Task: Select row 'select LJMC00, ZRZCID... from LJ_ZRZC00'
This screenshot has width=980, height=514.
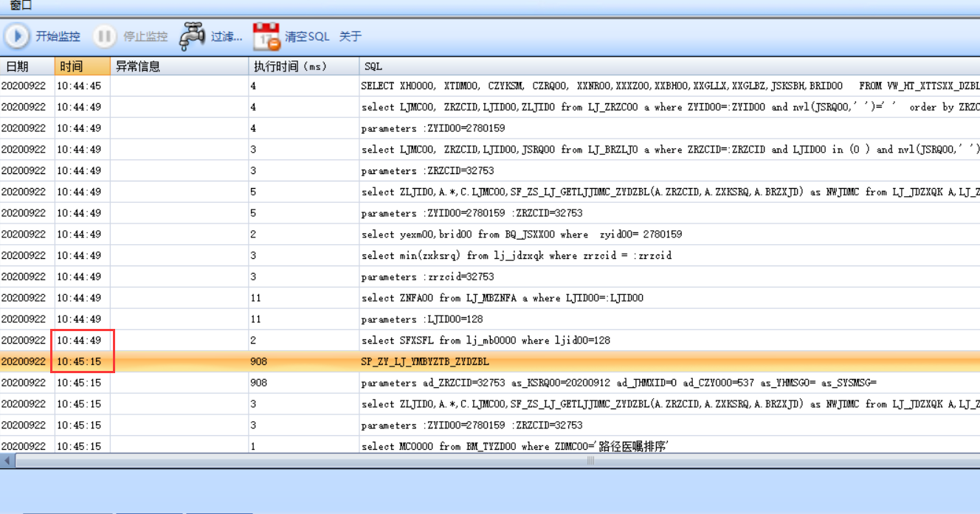Action: click(x=490, y=108)
